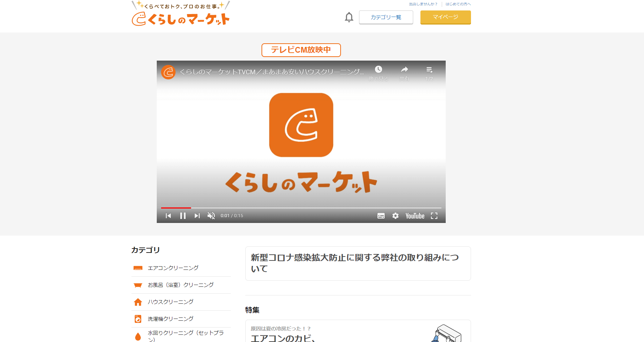This screenshot has width=644, height=342.
Task: Save video to watch later (後で見る)
Action: pos(379,73)
